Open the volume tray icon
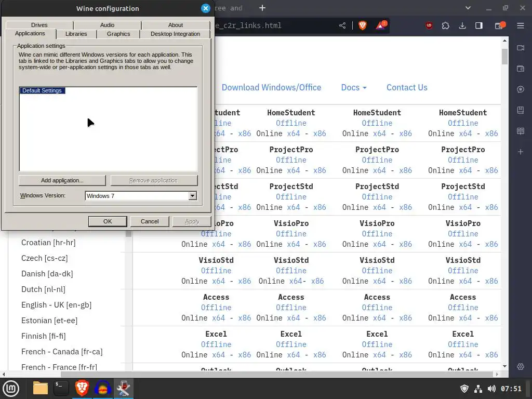Viewport: 532px width, 399px height. [x=491, y=389]
